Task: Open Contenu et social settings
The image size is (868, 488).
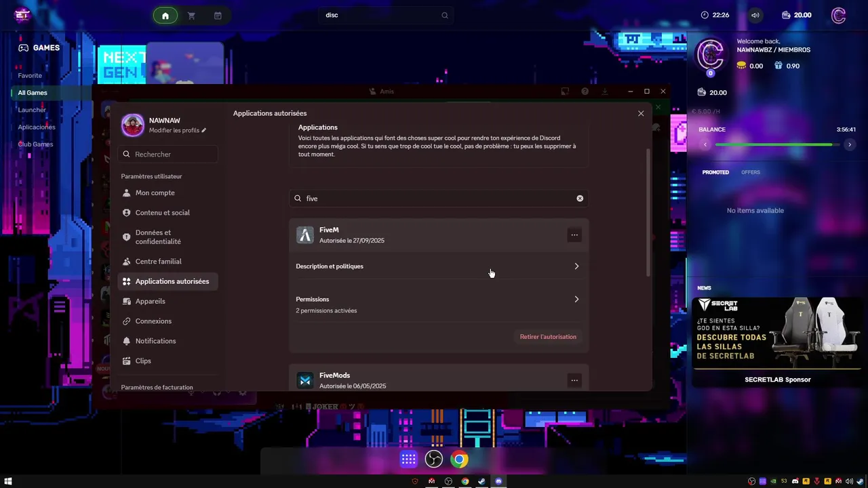Action: (167, 213)
